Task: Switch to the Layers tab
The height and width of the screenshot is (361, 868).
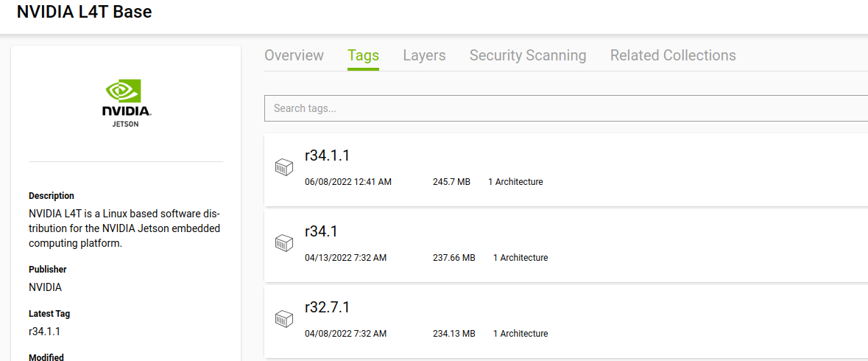Action: click(x=424, y=55)
